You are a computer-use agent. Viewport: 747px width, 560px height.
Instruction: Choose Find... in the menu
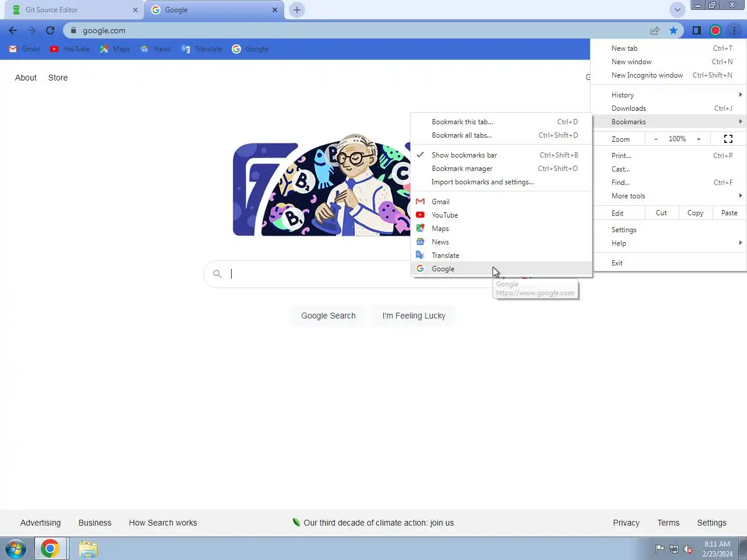point(669,183)
